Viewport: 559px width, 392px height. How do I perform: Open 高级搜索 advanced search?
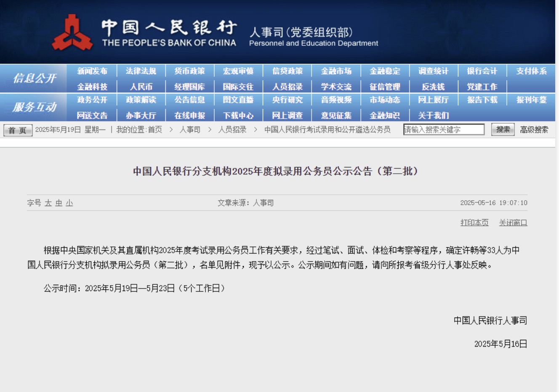coord(534,130)
